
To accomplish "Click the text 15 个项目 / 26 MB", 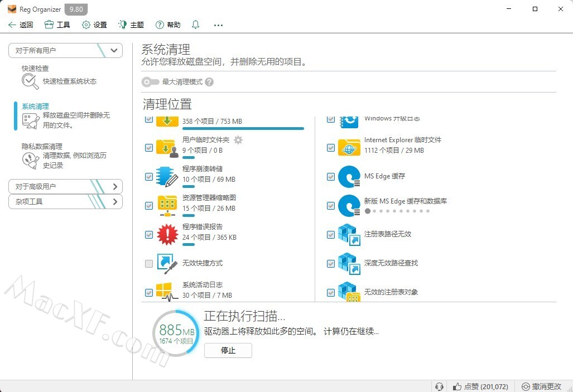I will pos(209,208).
